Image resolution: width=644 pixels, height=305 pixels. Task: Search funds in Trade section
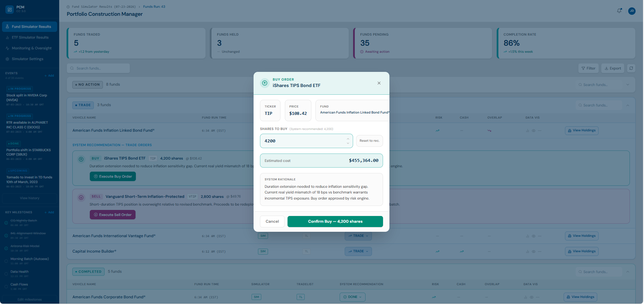pos(599,105)
